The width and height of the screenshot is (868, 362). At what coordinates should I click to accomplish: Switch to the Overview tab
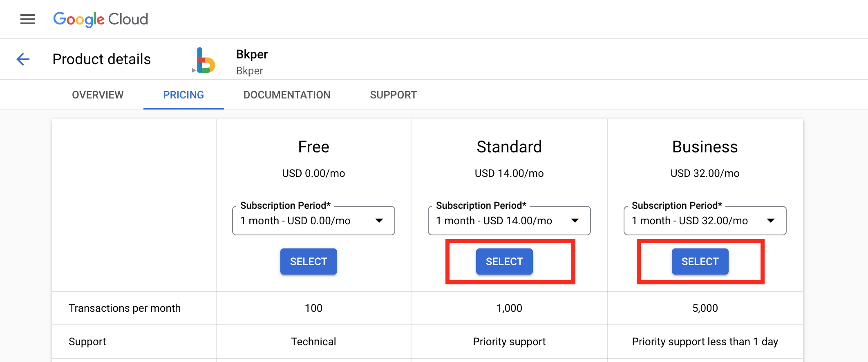(x=98, y=95)
